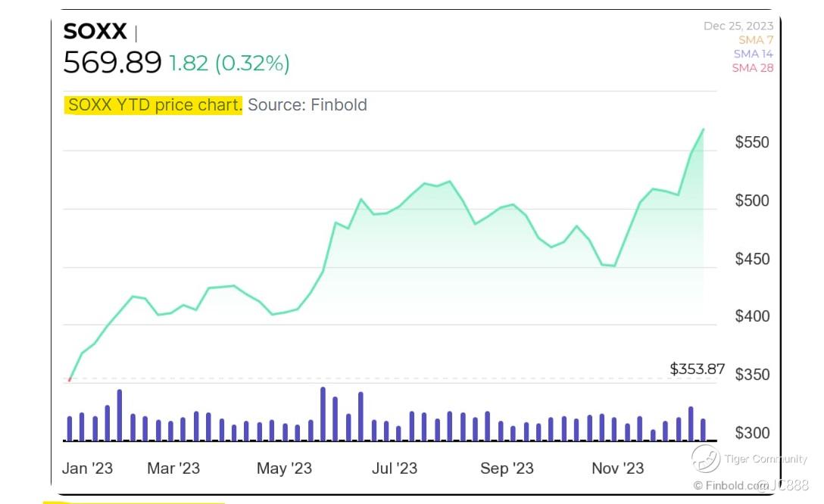Click the $450 price axis label
The image size is (824, 504).
pyautogui.click(x=752, y=259)
